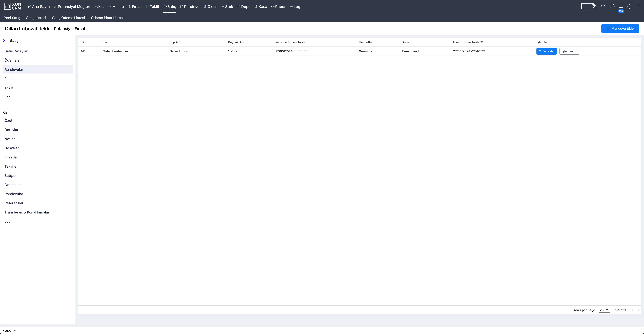Open the Depo menu
This screenshot has width=644, height=334.
pyautogui.click(x=244, y=7)
